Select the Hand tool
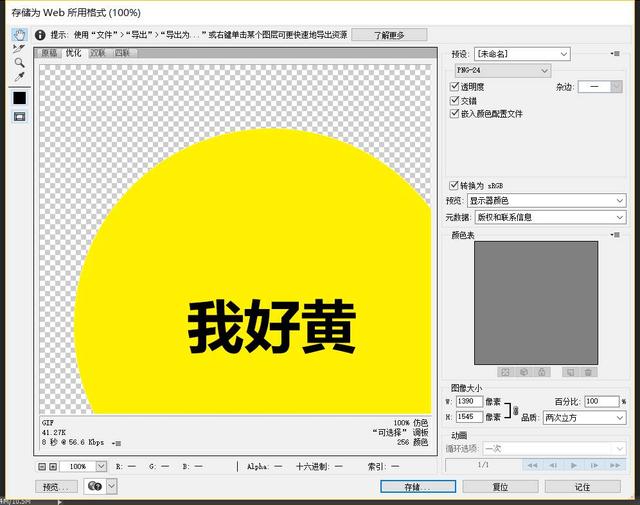This screenshot has height=505, width=640. point(19,35)
